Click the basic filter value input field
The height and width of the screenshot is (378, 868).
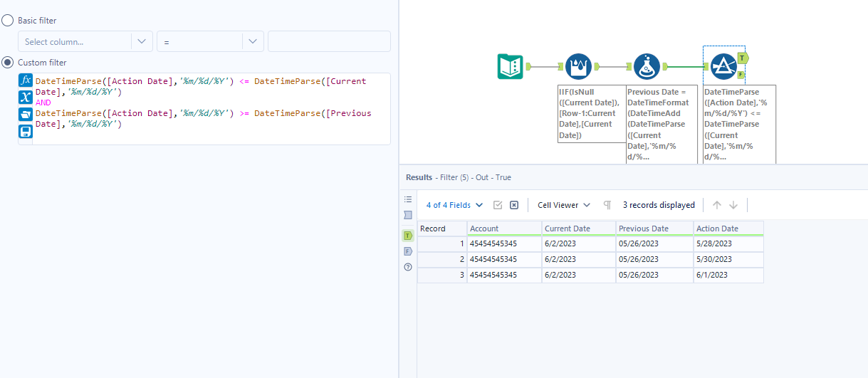pos(329,42)
